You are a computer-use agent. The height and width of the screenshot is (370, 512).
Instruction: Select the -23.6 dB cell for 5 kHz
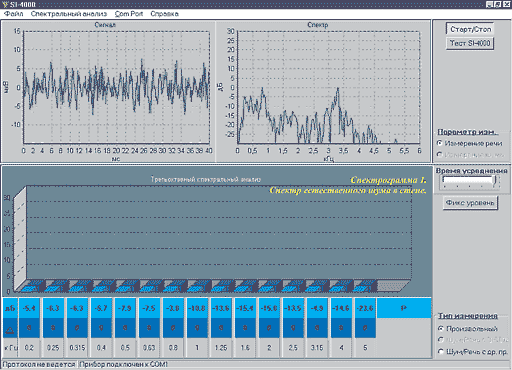365,308
